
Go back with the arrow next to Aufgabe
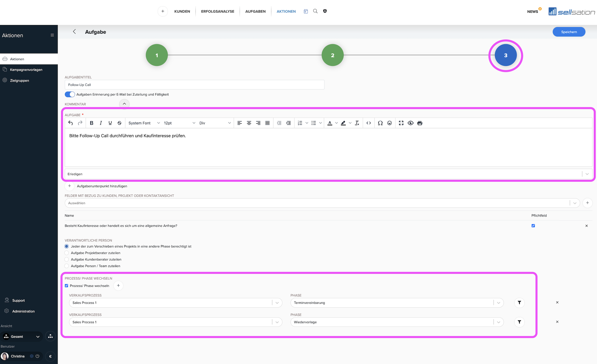tap(74, 31)
